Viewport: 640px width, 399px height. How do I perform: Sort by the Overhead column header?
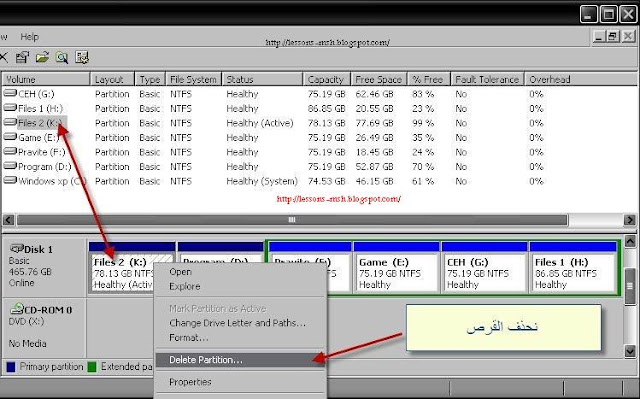tap(580, 79)
